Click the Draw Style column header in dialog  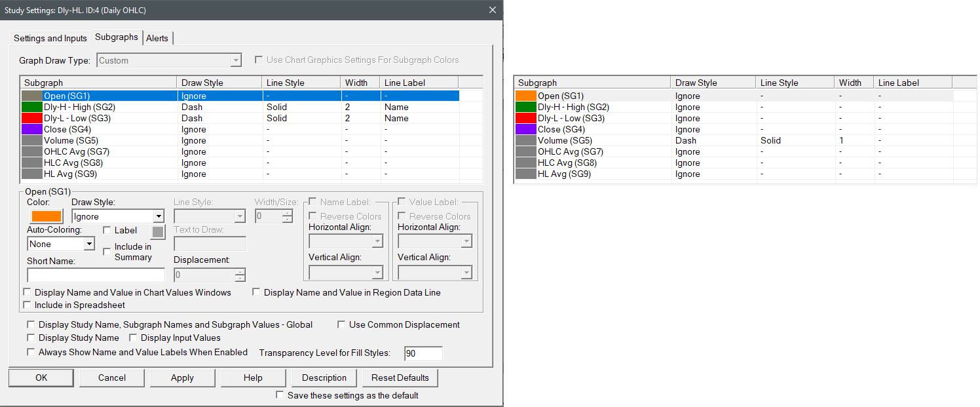click(219, 83)
